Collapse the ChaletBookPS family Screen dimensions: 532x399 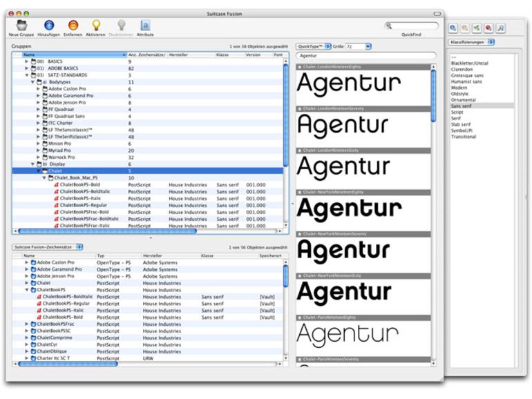pos(26,290)
